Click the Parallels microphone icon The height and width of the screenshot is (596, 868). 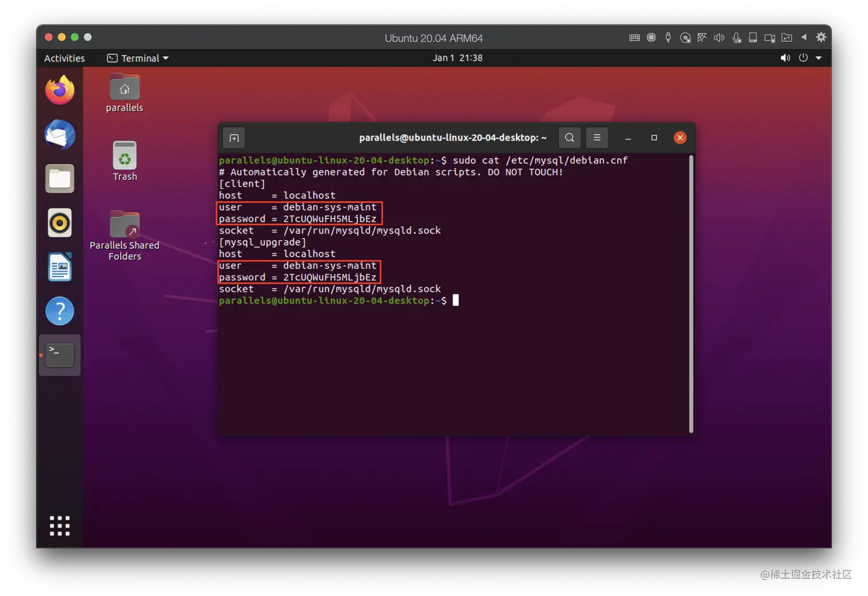[x=737, y=38]
